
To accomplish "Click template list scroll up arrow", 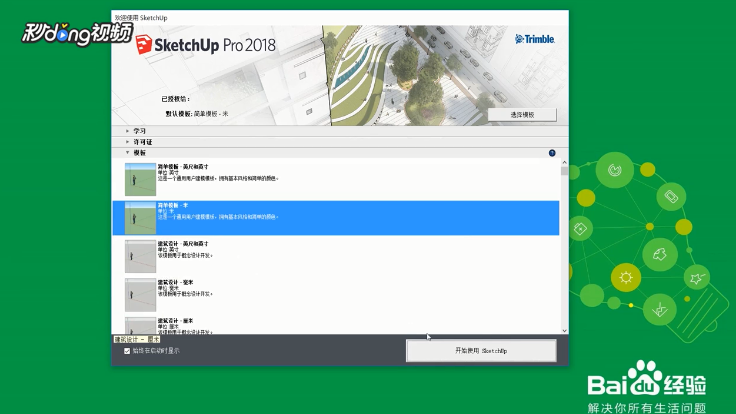I will [564, 162].
